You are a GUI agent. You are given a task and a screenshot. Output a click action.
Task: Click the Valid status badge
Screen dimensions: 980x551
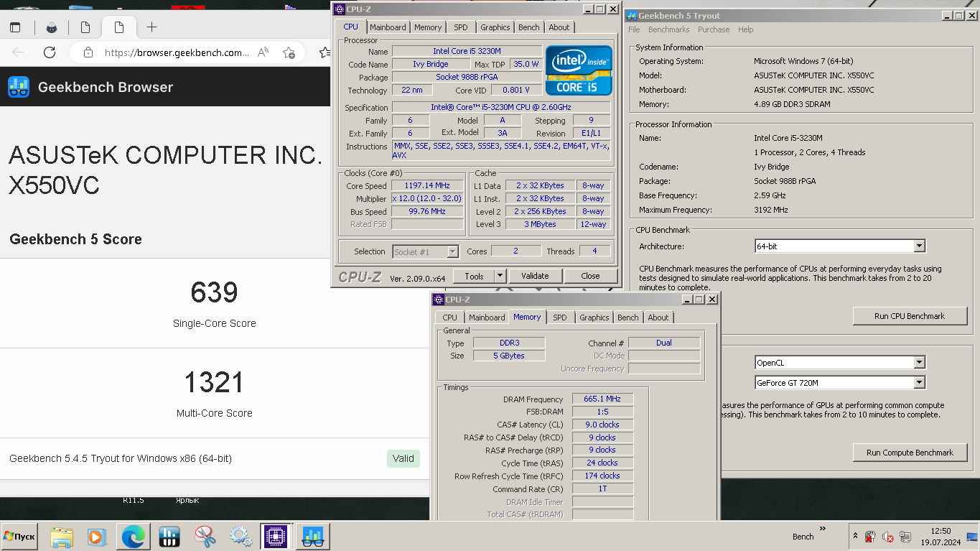click(x=403, y=458)
